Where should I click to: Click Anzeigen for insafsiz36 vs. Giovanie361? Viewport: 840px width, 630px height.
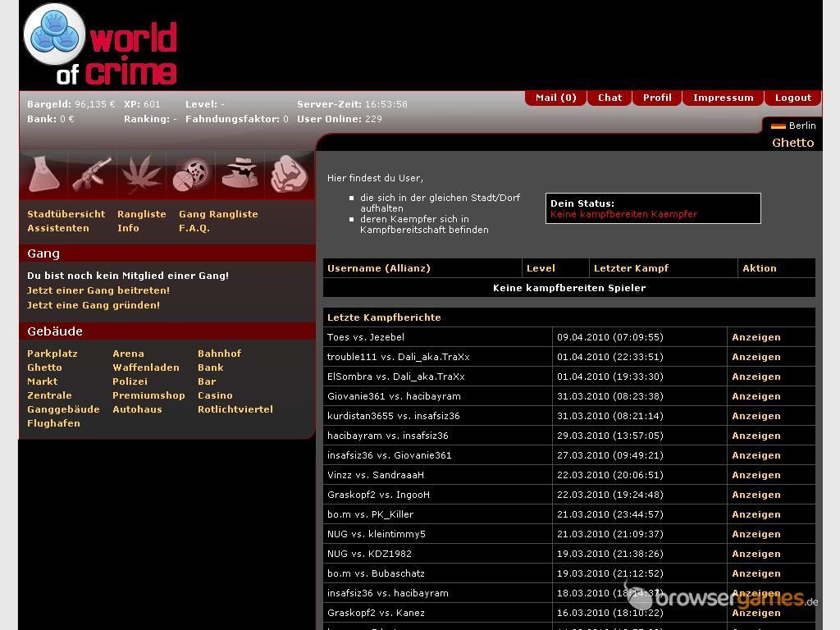[756, 455]
